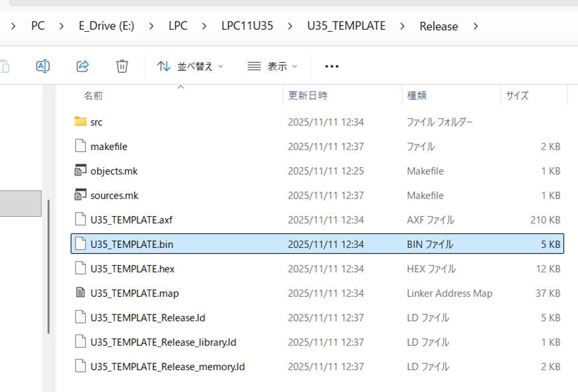The height and width of the screenshot is (392, 578).
Task: Click the 種類 type column header
Action: point(417,95)
